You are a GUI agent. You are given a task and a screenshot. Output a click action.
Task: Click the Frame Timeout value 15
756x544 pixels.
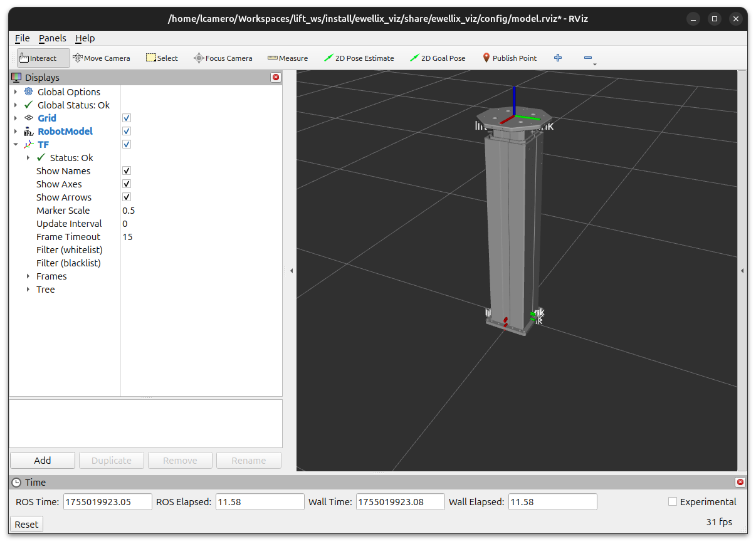(127, 236)
